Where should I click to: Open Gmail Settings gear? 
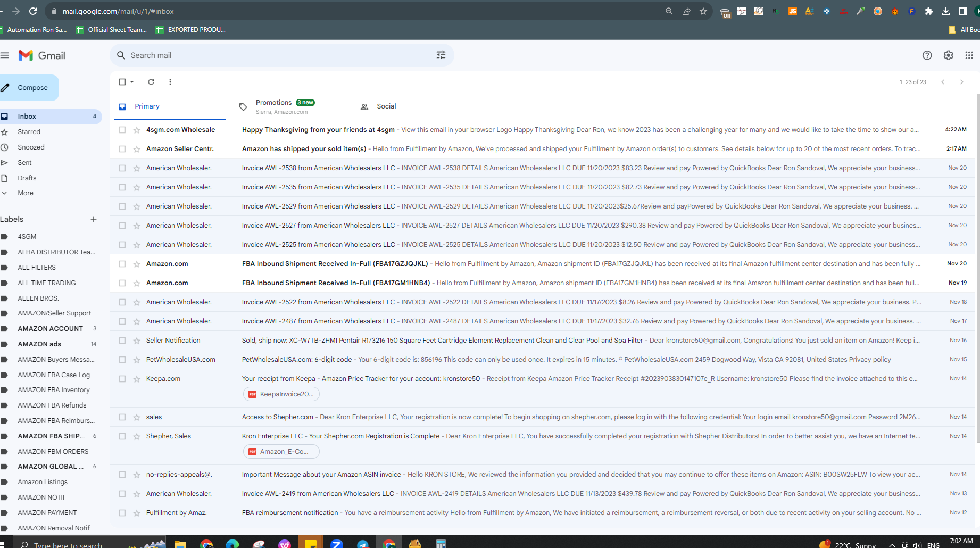[948, 55]
